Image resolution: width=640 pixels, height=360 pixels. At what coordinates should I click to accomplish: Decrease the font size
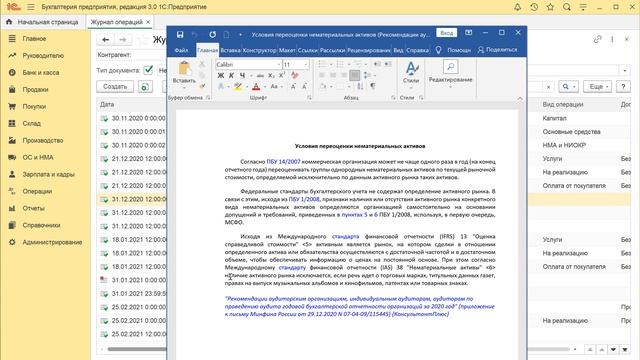pyautogui.click(x=304, y=87)
